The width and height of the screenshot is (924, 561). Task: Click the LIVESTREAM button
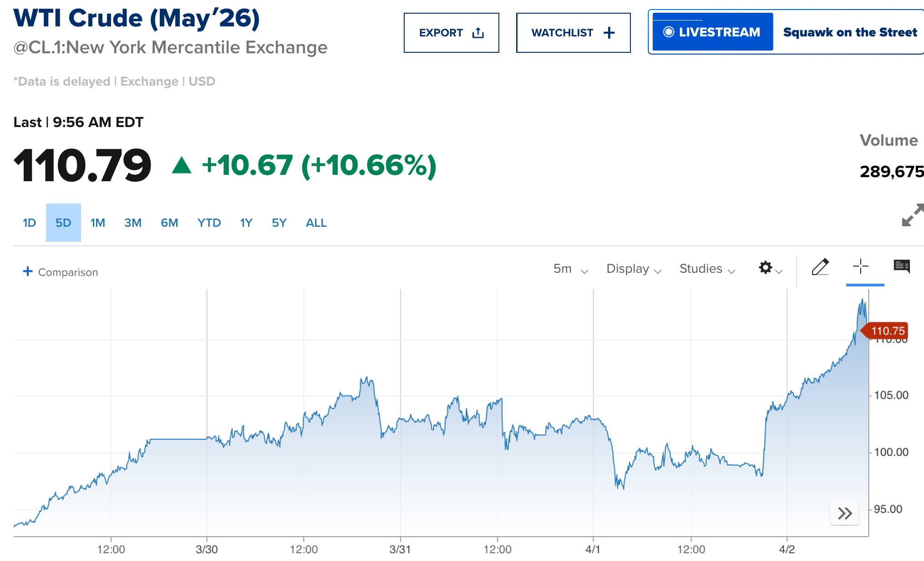click(x=712, y=32)
